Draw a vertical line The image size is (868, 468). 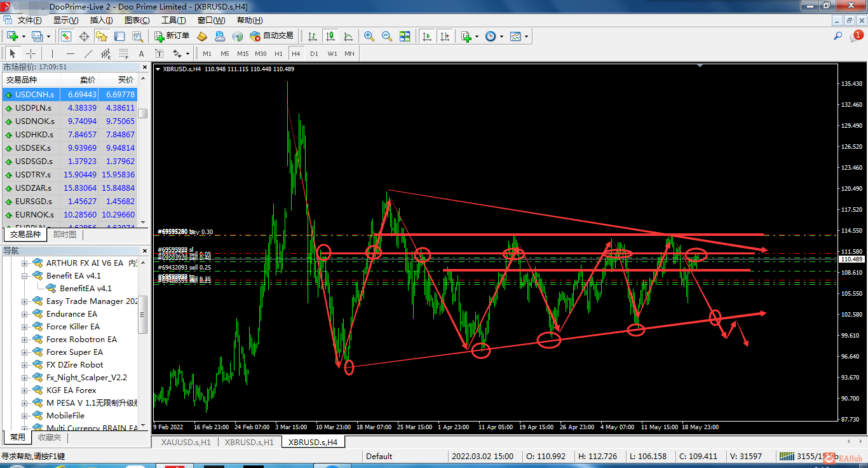[53, 53]
